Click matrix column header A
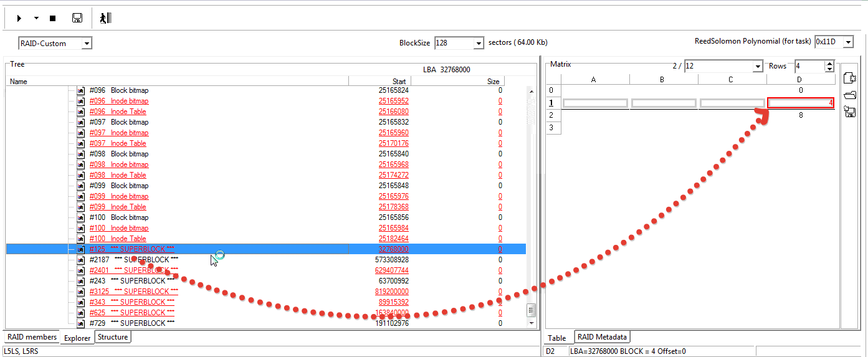868x357 pixels. (595, 79)
